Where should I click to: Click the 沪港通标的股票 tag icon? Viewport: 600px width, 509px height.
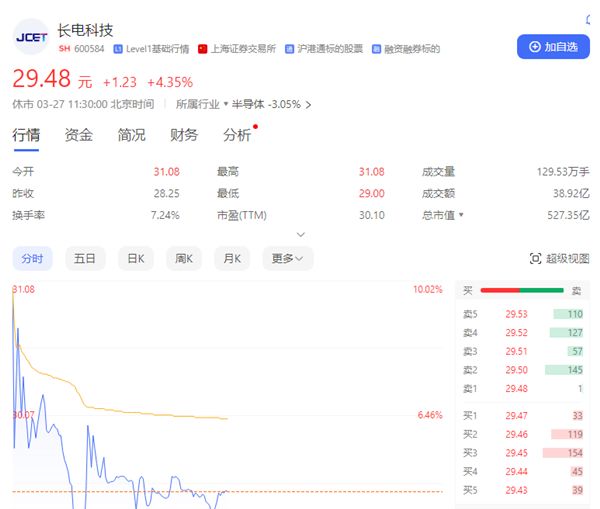(x=289, y=49)
